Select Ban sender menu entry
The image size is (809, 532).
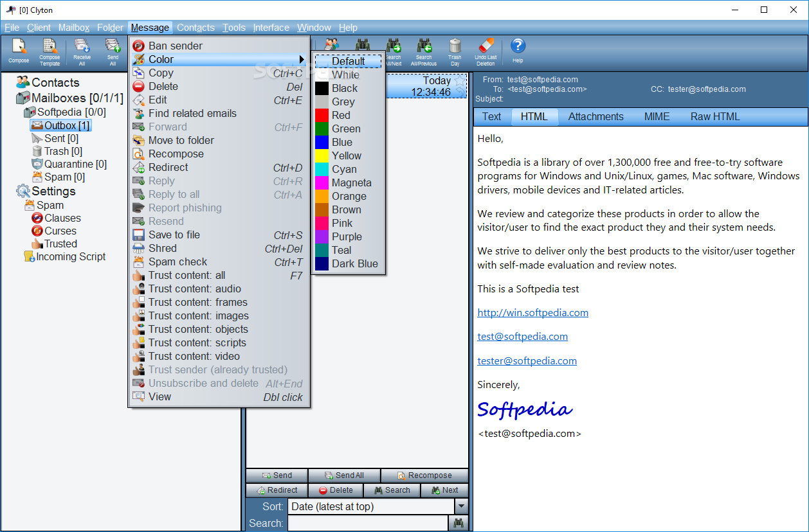pos(219,46)
